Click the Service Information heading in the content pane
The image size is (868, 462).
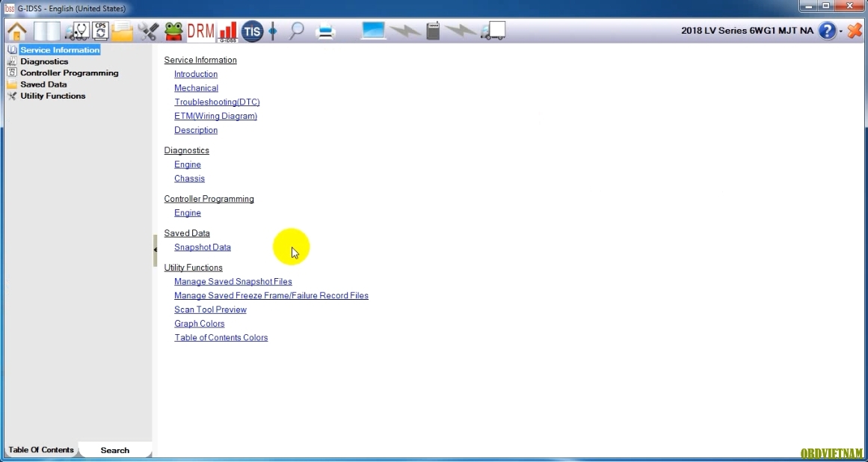200,60
